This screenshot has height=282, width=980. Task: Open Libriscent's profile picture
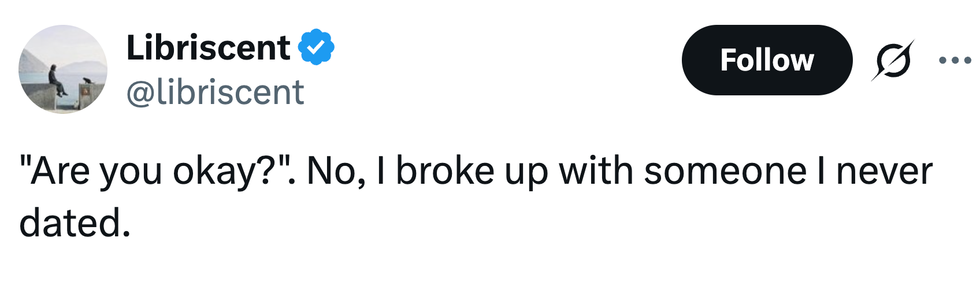click(63, 69)
